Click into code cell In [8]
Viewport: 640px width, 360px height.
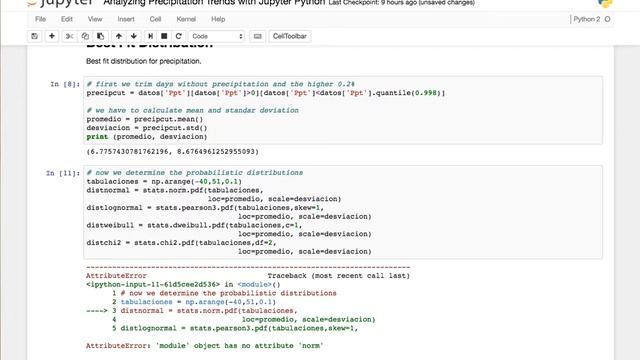pos(343,110)
